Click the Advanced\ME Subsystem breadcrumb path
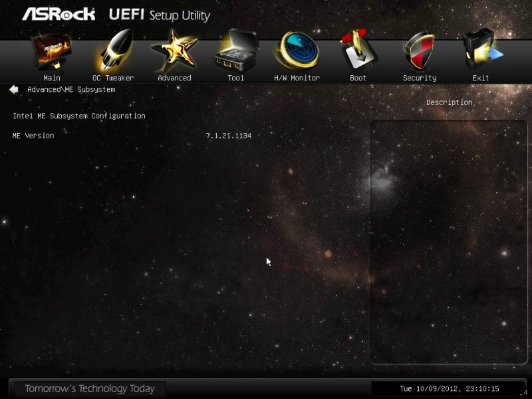Image resolution: width=532 pixels, height=399 pixels. tap(71, 90)
